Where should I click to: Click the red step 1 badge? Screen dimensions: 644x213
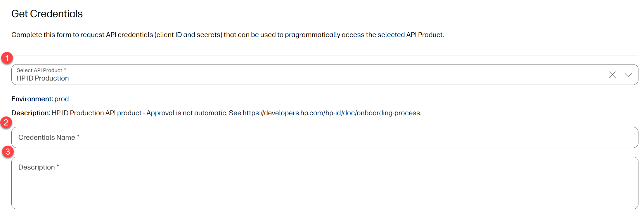[x=7, y=58]
